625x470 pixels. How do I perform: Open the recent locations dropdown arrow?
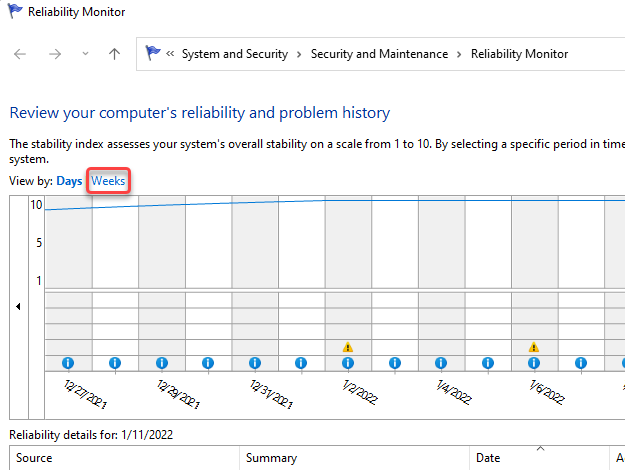point(84,54)
